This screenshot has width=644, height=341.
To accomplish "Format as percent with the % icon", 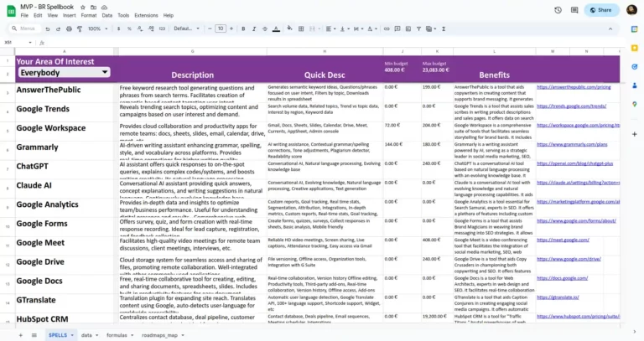I will (x=129, y=28).
